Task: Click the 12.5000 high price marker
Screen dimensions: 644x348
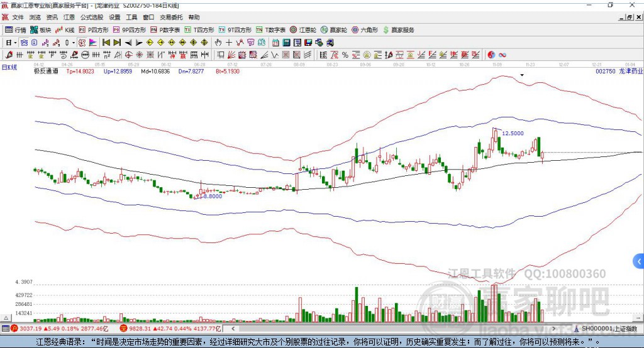Action: [x=513, y=133]
